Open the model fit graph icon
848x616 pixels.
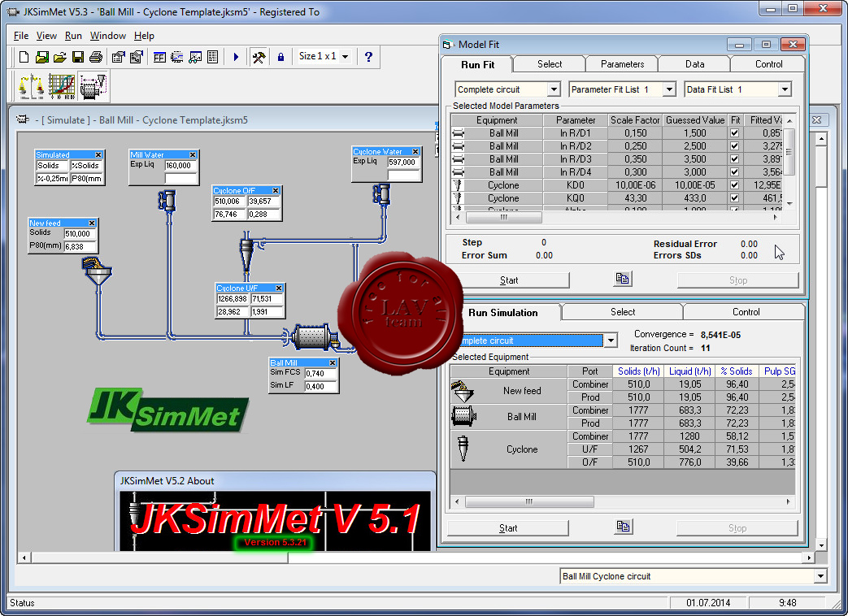pos(62,86)
